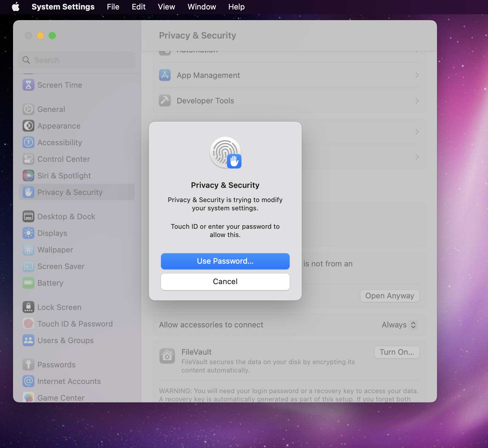
Task: Open the System Settings menu
Action: tap(63, 7)
